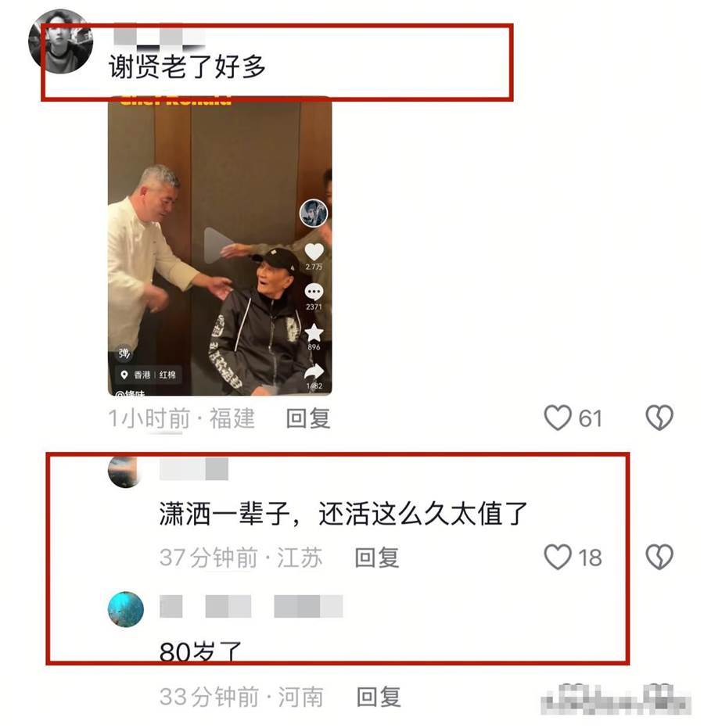704x728 pixels.
Task: Tap the share arrow in video
Action: [x=314, y=372]
